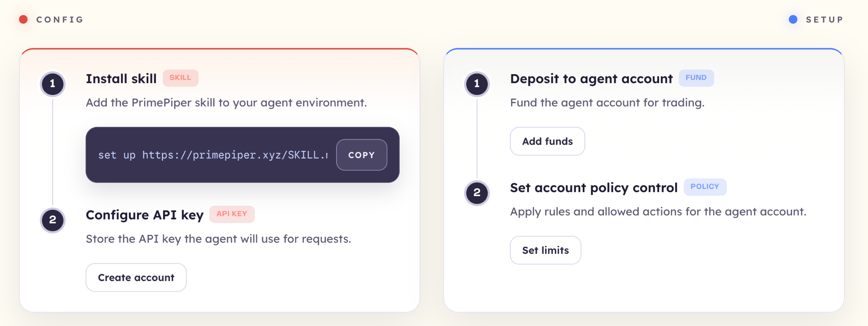Select the primepiper SKILL command text
Viewport: 868px width, 326px height.
(x=213, y=155)
